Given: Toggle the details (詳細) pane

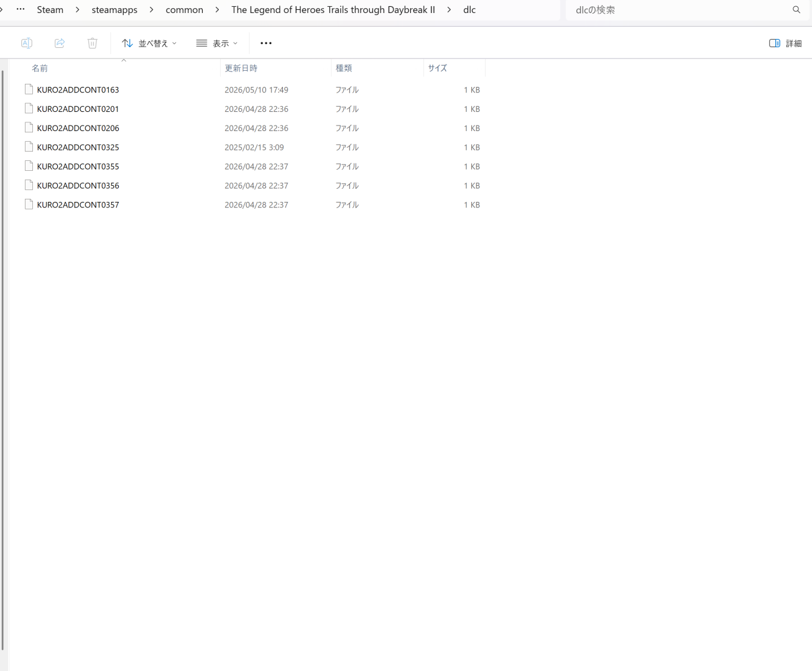Looking at the screenshot, I should [785, 43].
